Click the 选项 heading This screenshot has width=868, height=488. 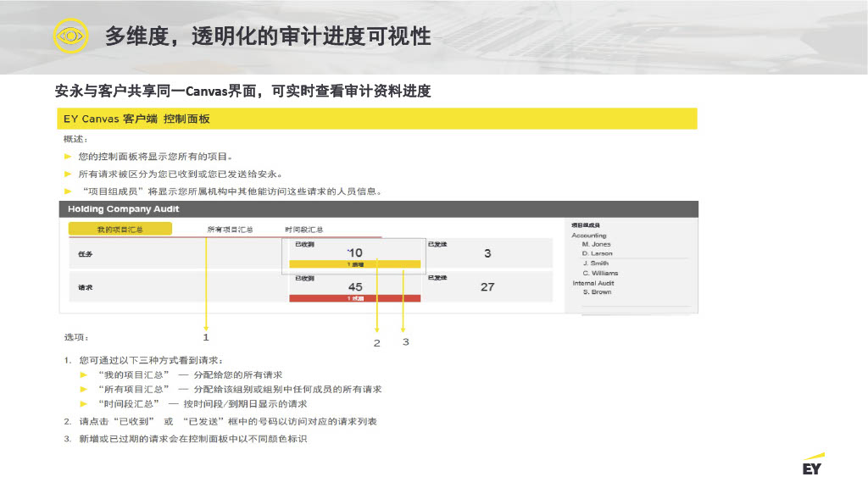pyautogui.click(x=76, y=337)
